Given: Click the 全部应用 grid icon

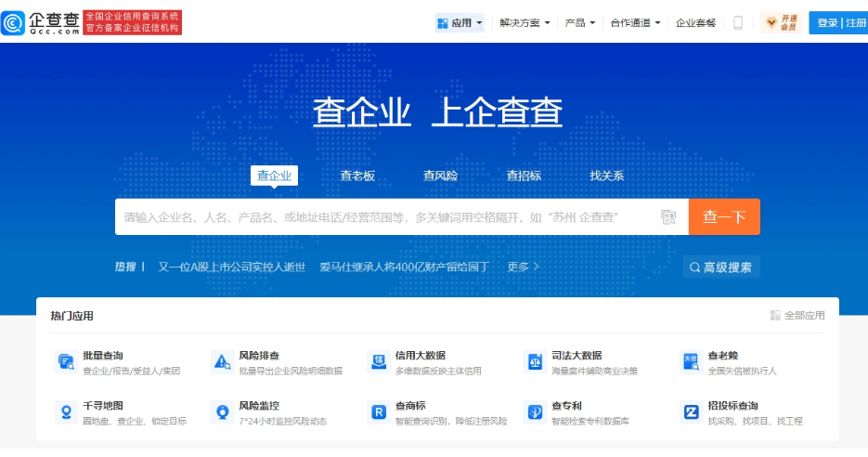Looking at the screenshot, I should click(775, 316).
